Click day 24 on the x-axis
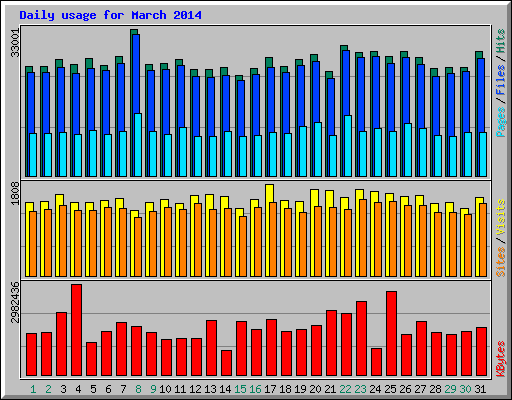Image resolution: width=512 pixels, height=400 pixels. (x=375, y=389)
